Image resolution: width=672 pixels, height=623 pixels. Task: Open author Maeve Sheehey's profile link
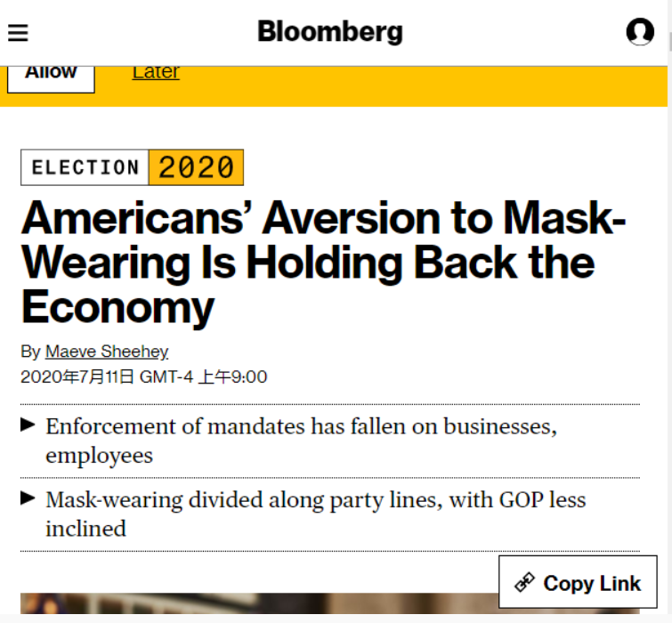(107, 352)
